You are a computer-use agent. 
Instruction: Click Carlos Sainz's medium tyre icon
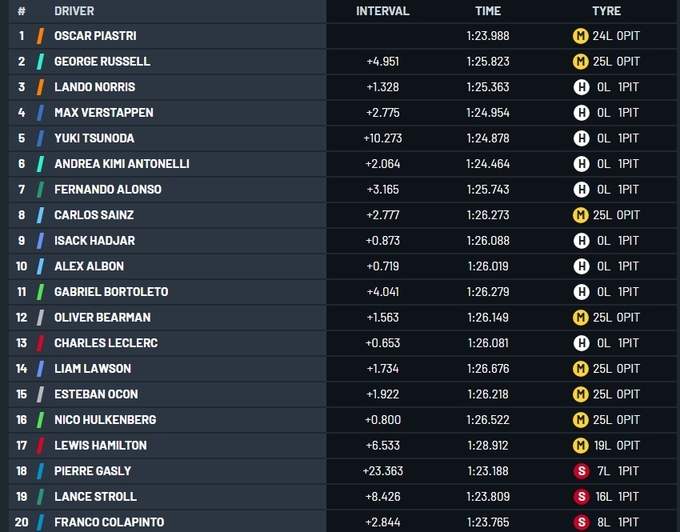click(579, 215)
